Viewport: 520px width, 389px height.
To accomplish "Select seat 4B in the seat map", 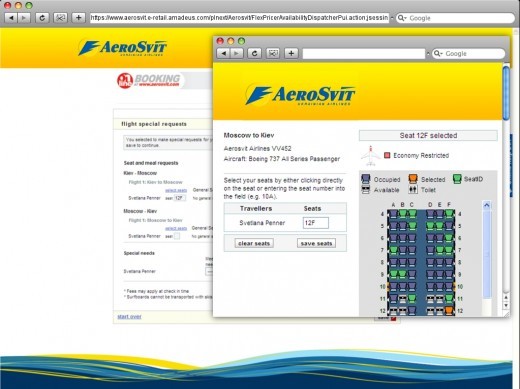I will click(403, 214).
